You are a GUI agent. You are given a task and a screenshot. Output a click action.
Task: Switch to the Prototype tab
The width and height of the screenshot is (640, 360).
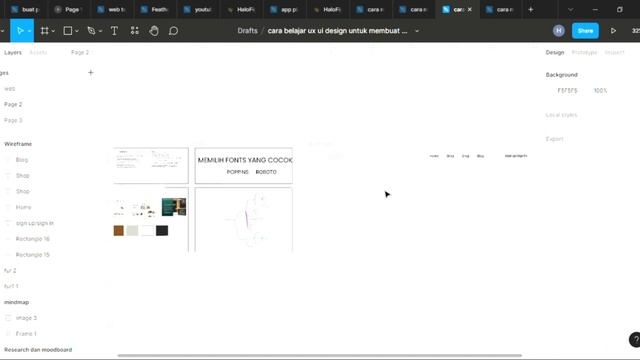[584, 52]
